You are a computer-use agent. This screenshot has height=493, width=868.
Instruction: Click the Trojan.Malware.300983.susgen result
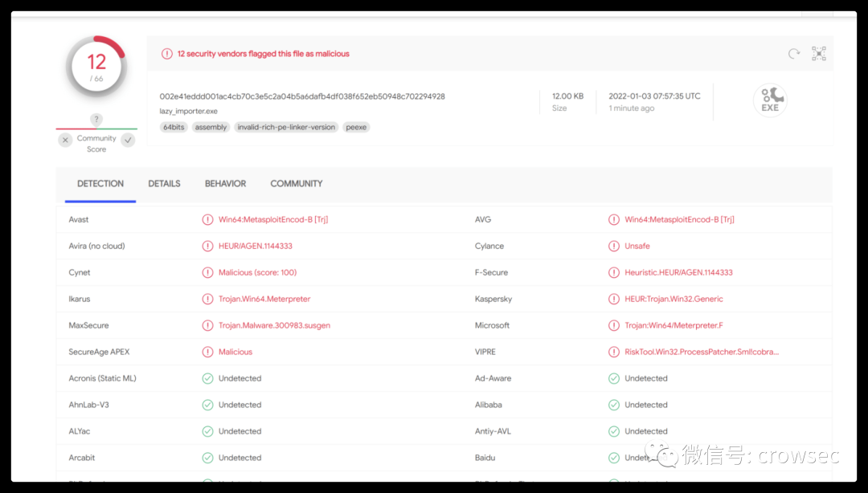pos(274,325)
